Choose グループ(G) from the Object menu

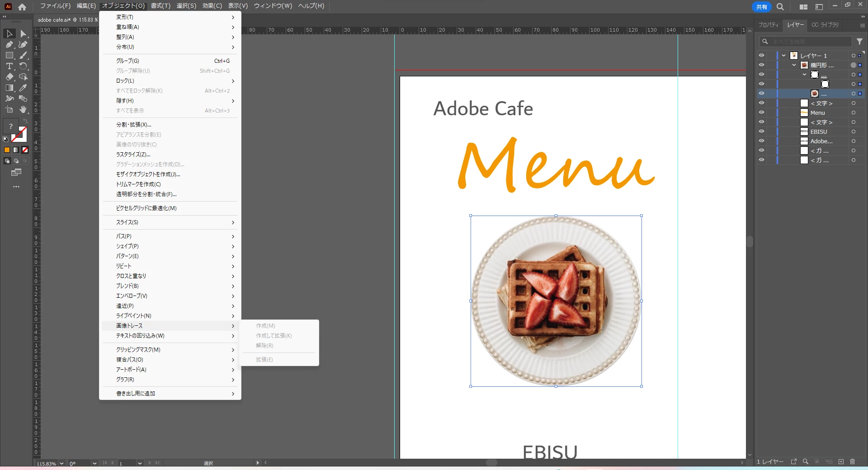coord(170,61)
